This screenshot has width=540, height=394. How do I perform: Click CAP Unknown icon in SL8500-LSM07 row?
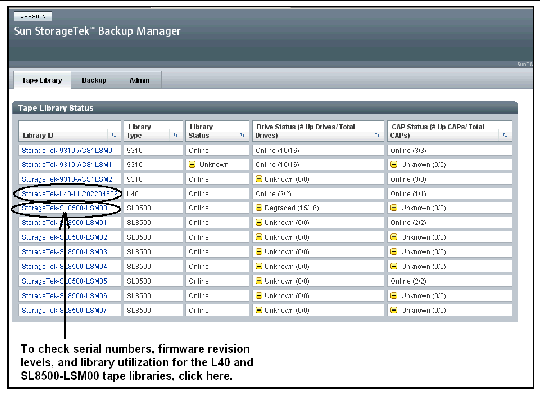(393, 310)
